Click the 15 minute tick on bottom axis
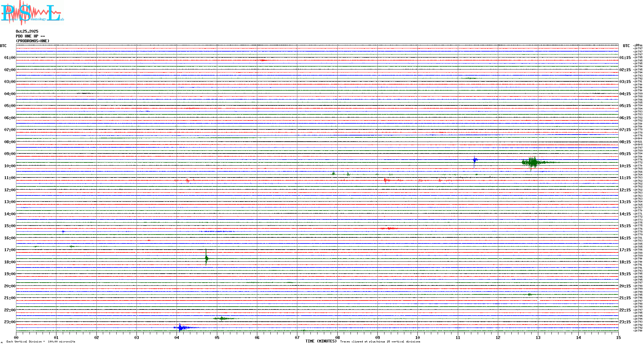 (x=618, y=337)
